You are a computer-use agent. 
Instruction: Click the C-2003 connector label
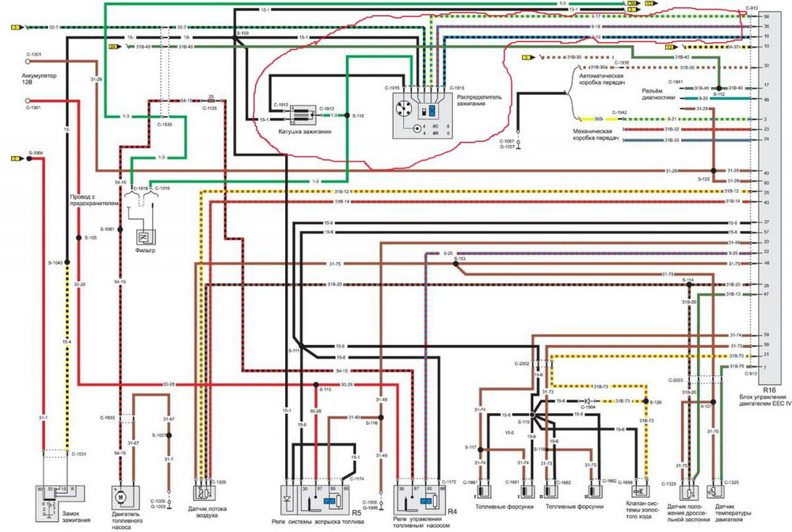(x=676, y=380)
